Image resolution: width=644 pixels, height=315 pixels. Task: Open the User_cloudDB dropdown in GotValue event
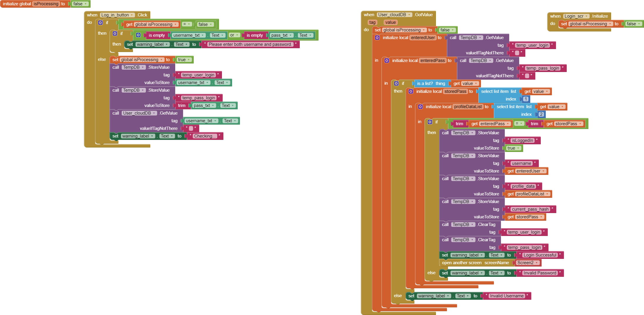394,15
